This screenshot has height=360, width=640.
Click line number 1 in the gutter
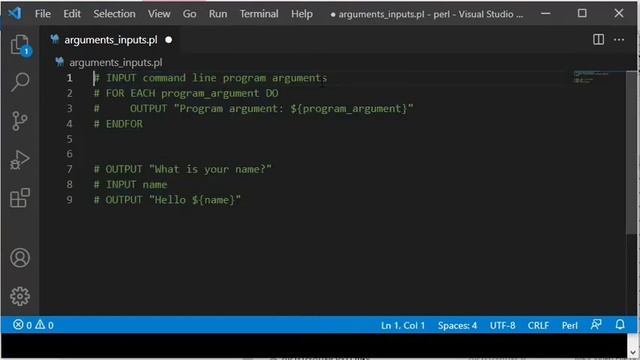pyautogui.click(x=69, y=78)
